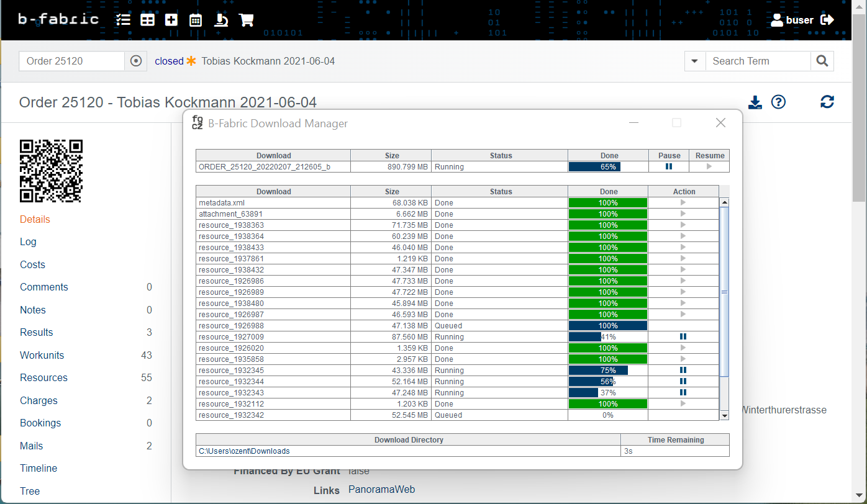The height and width of the screenshot is (504, 867).
Task: Open the Notes sidebar item
Action: click(x=33, y=310)
